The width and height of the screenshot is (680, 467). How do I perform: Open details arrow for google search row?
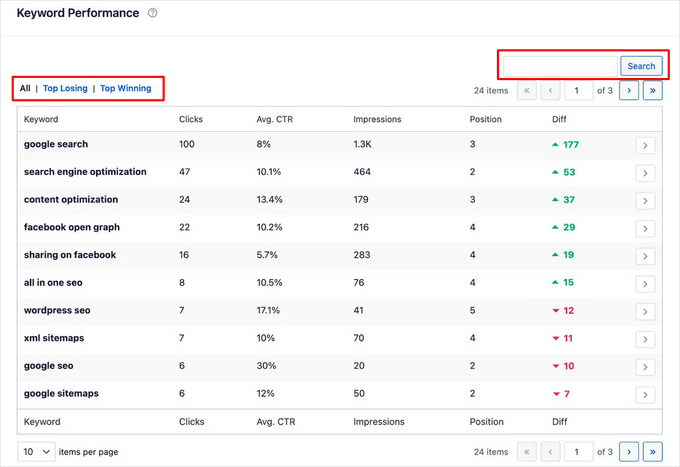(x=645, y=146)
